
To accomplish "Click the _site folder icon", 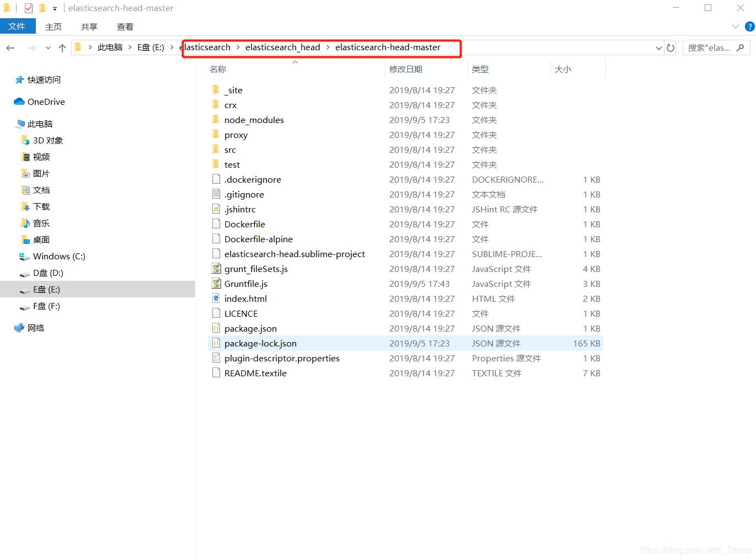I will click(x=216, y=90).
